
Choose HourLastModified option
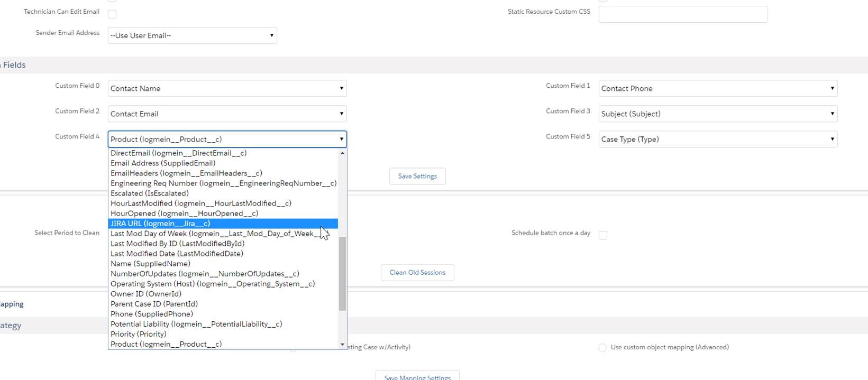pyautogui.click(x=223, y=203)
